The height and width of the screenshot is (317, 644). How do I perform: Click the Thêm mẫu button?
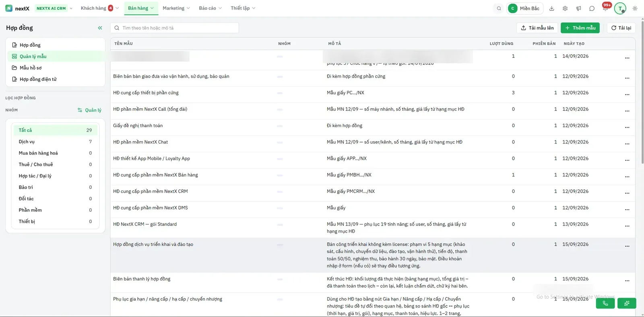point(580,28)
